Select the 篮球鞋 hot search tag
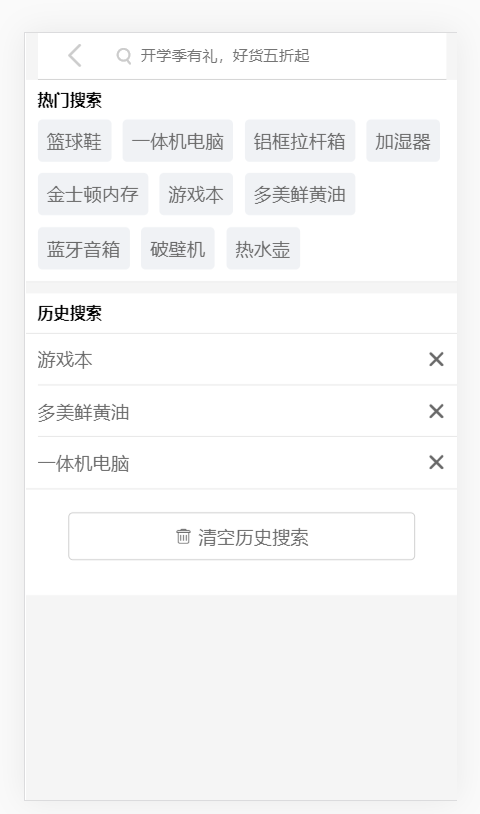 75,141
